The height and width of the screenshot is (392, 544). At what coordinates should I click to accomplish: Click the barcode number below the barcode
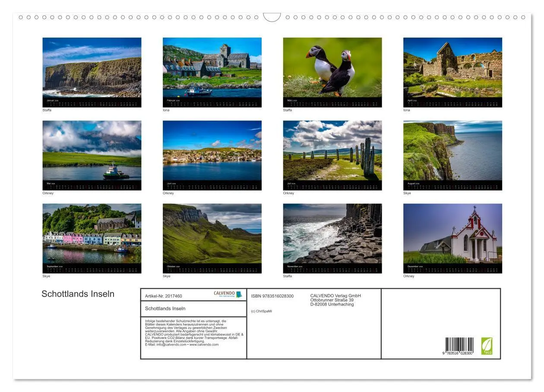(x=457, y=354)
